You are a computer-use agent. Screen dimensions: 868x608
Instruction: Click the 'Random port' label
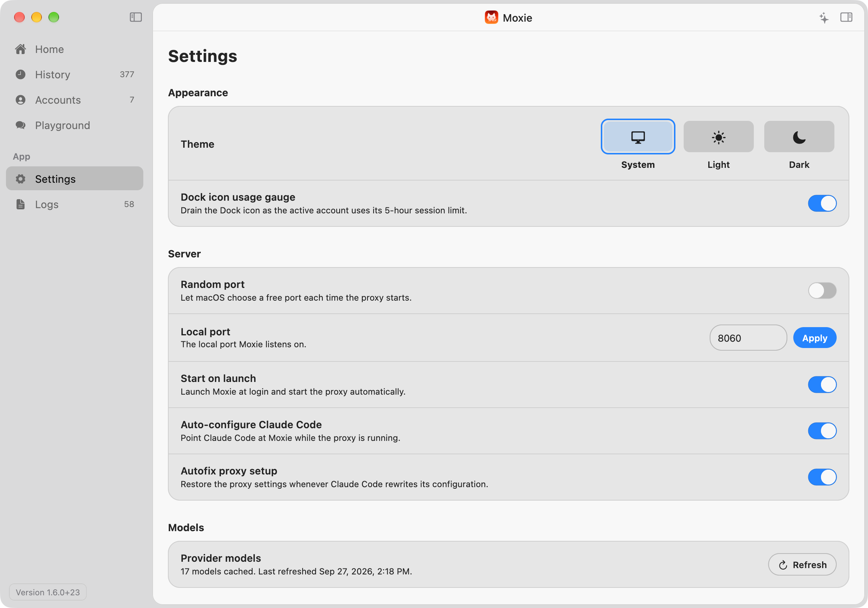click(x=212, y=285)
